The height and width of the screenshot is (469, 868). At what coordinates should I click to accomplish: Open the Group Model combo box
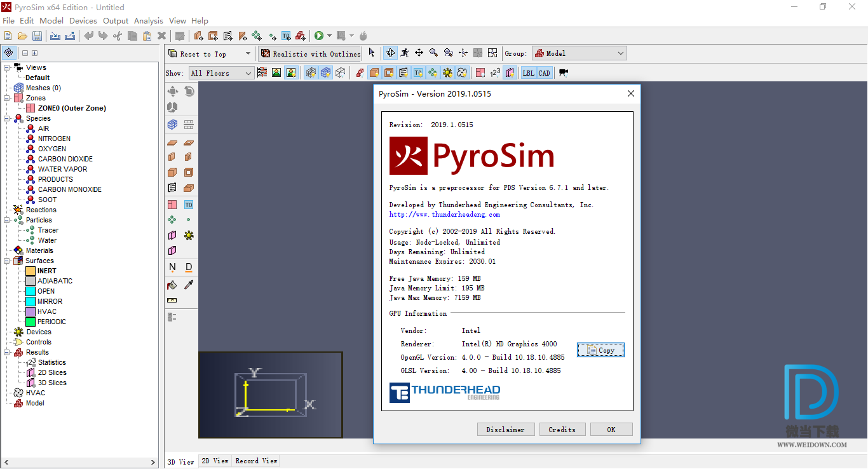579,53
